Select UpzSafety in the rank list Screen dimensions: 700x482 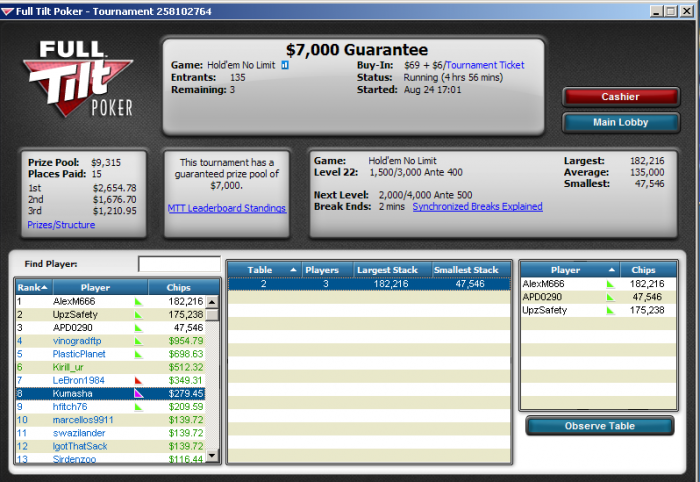[x=111, y=315]
